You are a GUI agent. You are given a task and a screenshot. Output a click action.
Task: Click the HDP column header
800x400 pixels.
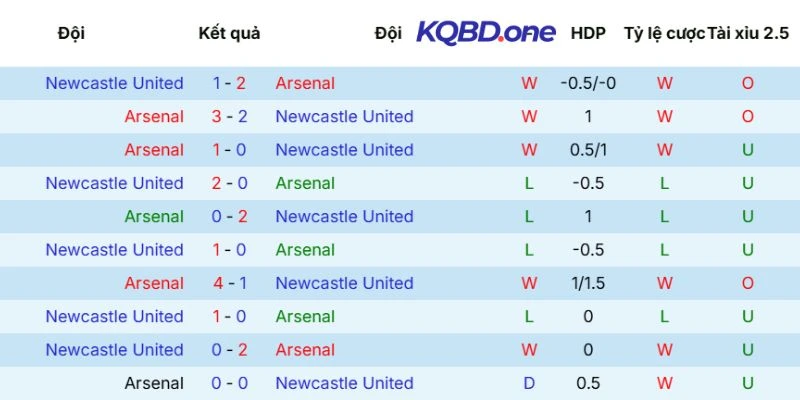[x=588, y=33]
